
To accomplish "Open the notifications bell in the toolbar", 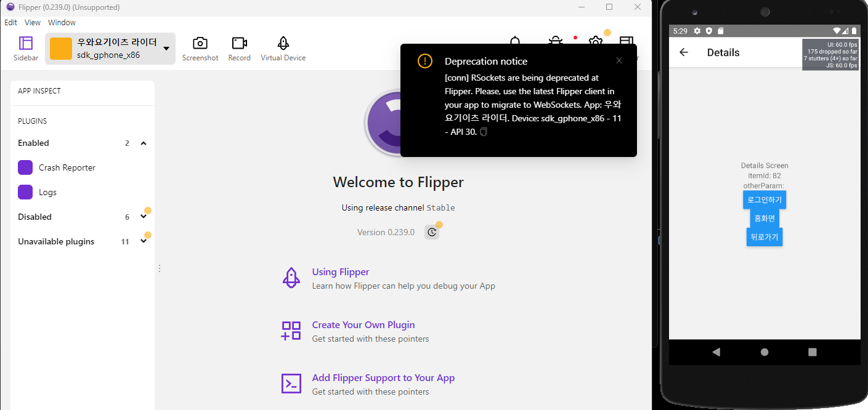I will click(515, 40).
